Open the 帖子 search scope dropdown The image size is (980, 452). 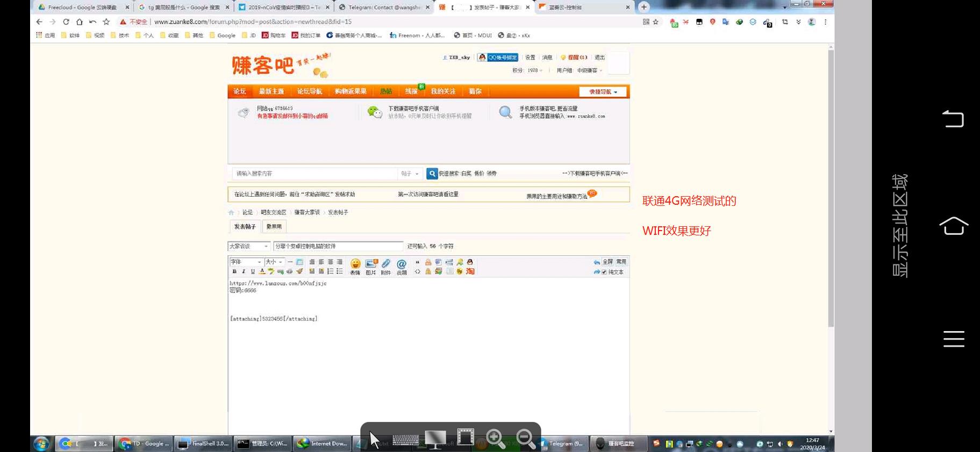pos(410,174)
